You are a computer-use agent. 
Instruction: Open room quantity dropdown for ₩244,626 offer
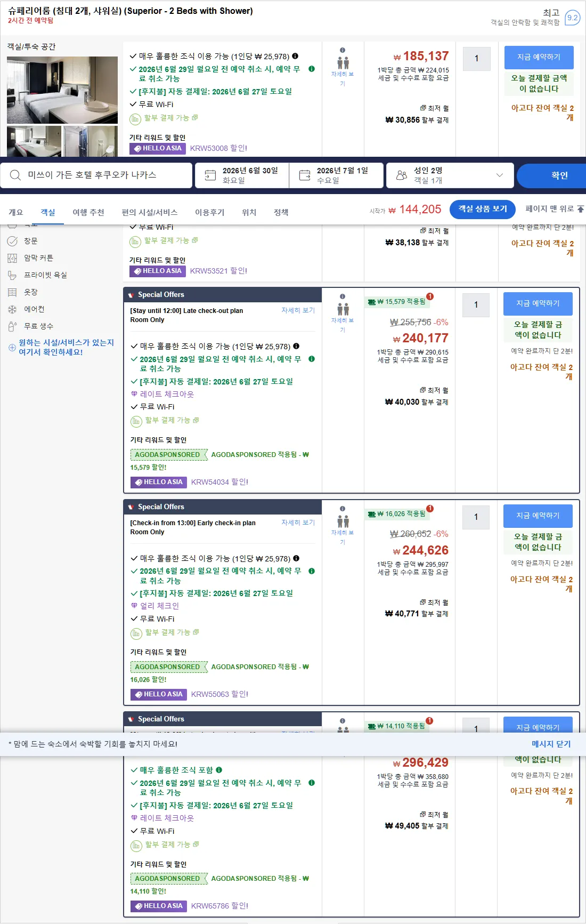(x=476, y=517)
